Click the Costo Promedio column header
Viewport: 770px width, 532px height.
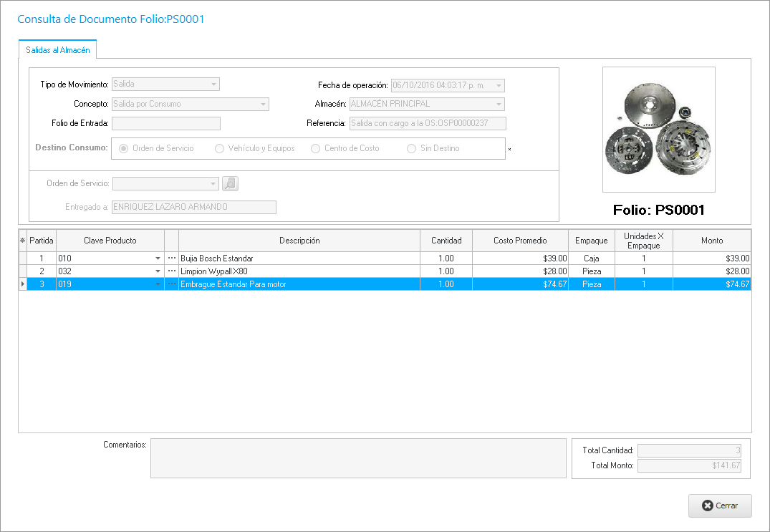(520, 241)
